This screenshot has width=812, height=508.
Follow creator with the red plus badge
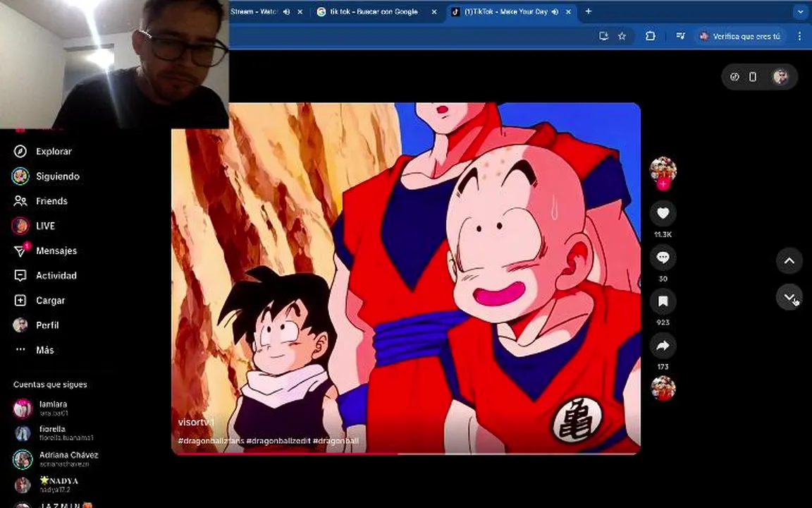[663, 184]
